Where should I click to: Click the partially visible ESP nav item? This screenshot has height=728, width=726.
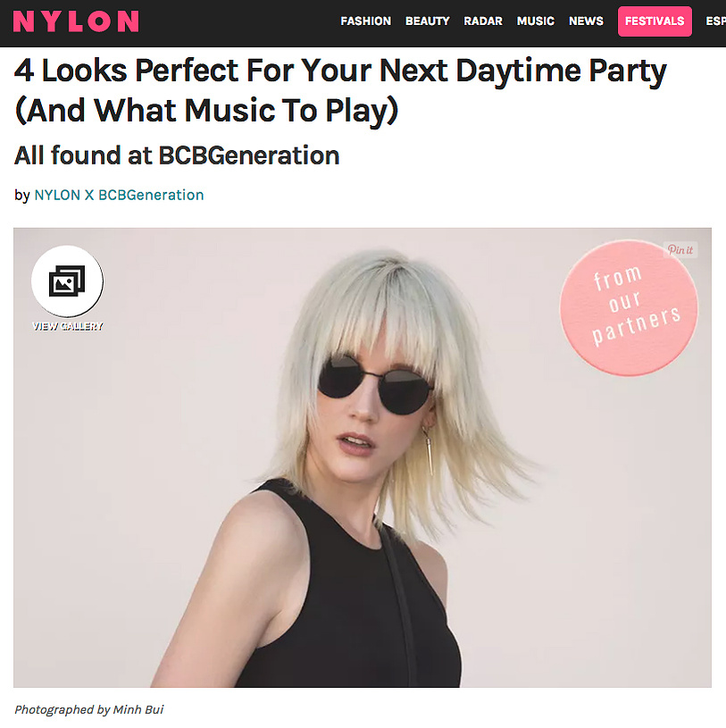[x=716, y=21]
